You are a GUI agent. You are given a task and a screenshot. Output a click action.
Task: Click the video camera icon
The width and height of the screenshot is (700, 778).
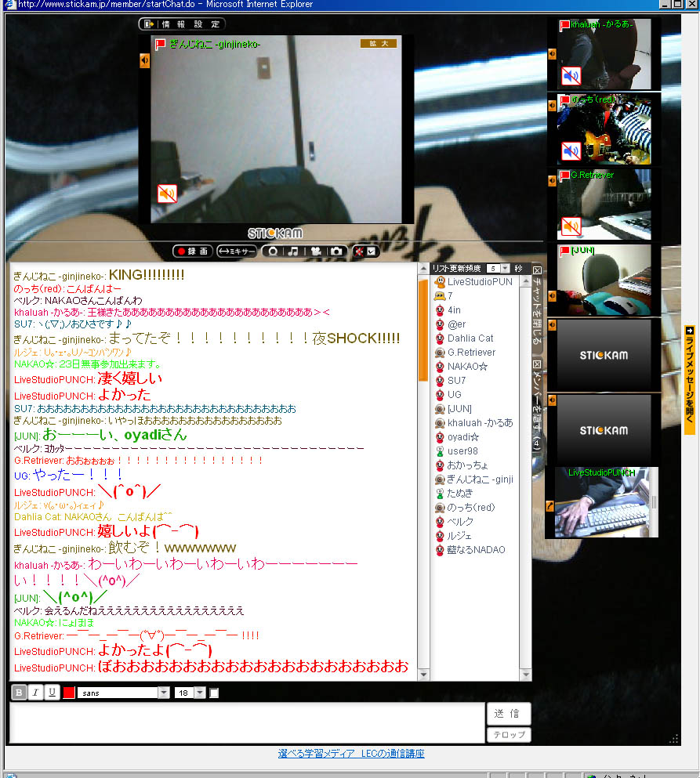click(x=315, y=251)
